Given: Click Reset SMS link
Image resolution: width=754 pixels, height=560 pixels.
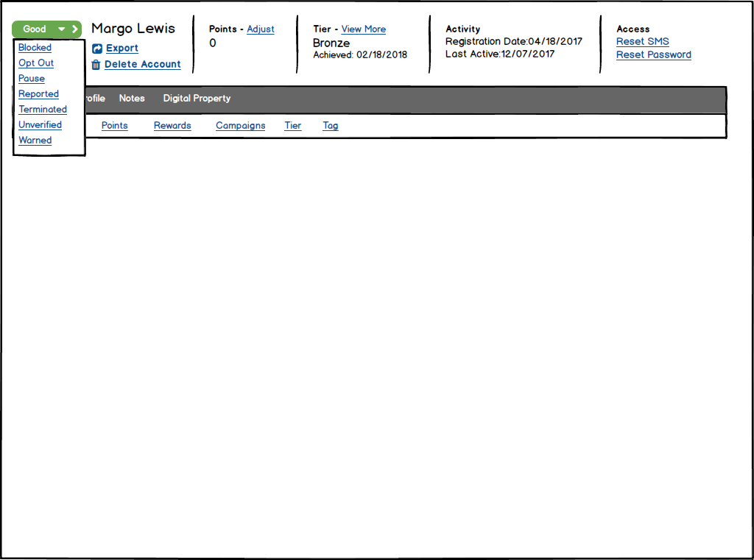Looking at the screenshot, I should 642,41.
